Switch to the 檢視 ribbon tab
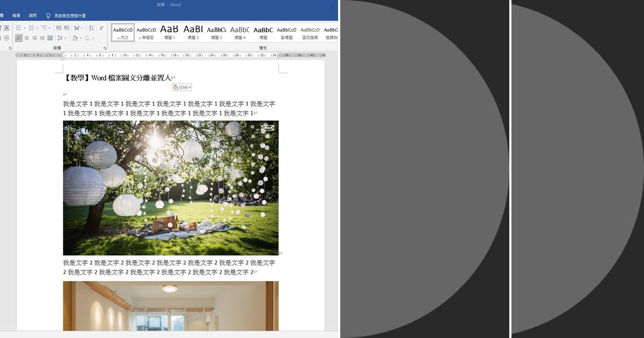 click(17, 15)
